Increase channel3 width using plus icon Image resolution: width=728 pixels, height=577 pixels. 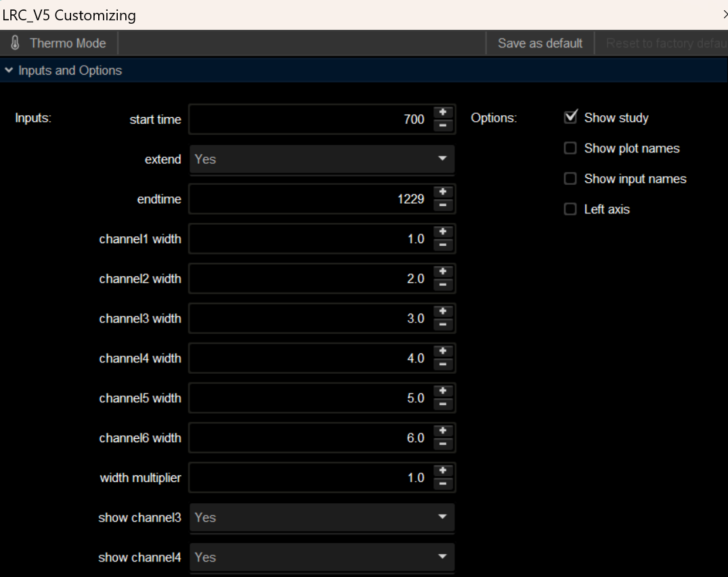(443, 312)
